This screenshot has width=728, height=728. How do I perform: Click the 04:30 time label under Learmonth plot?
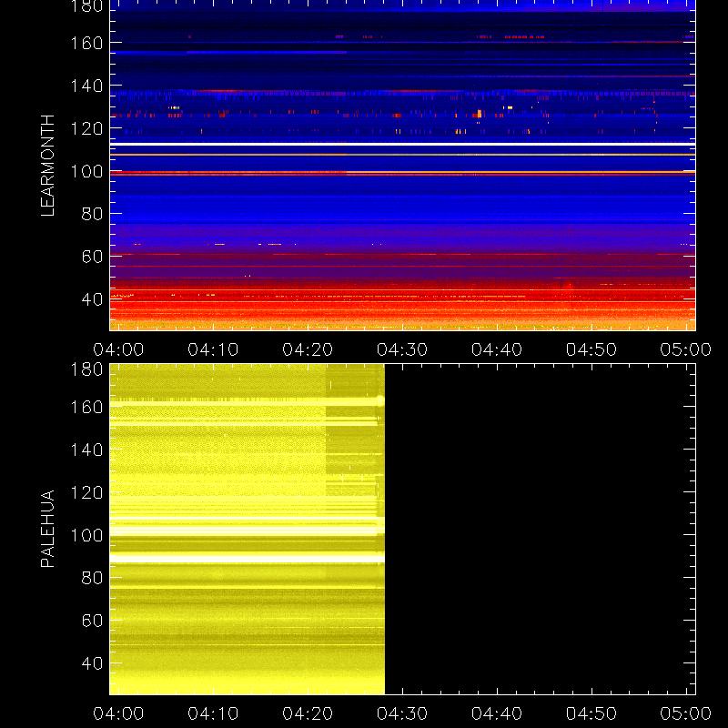[402, 349]
